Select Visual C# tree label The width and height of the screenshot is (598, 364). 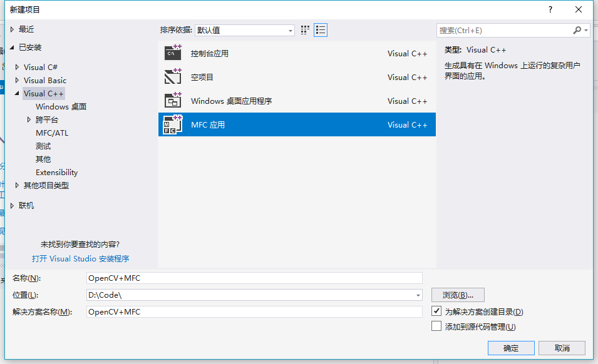click(41, 67)
